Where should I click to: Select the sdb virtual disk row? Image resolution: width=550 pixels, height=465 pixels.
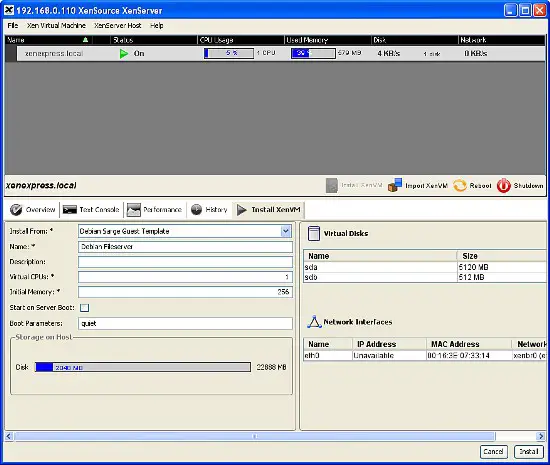point(425,277)
